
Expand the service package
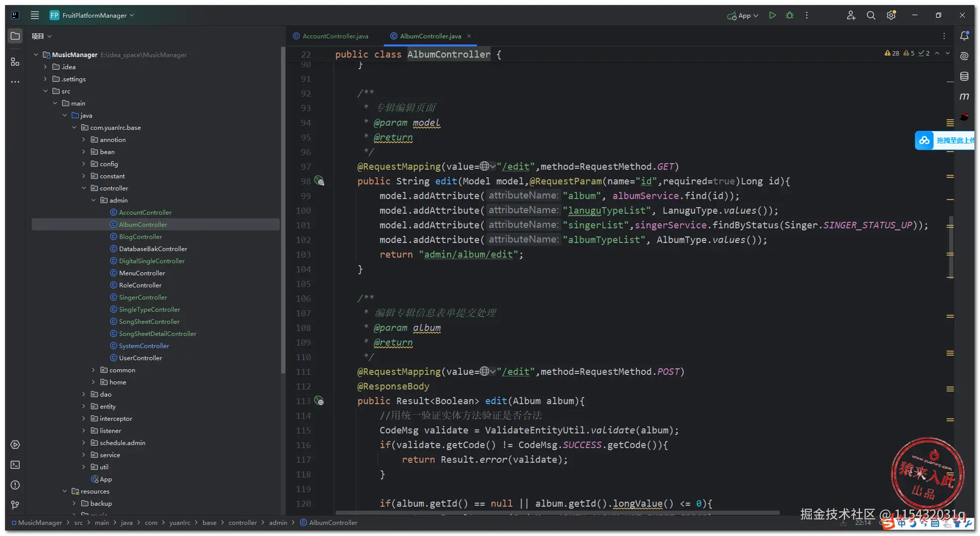[84, 455]
